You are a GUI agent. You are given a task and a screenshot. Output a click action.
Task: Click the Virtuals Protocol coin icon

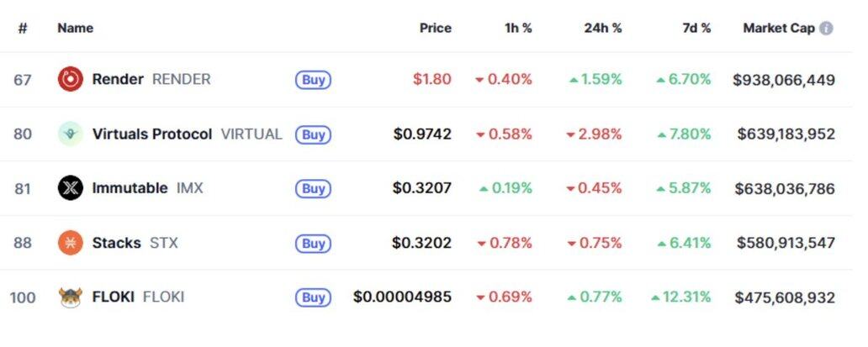pos(70,134)
